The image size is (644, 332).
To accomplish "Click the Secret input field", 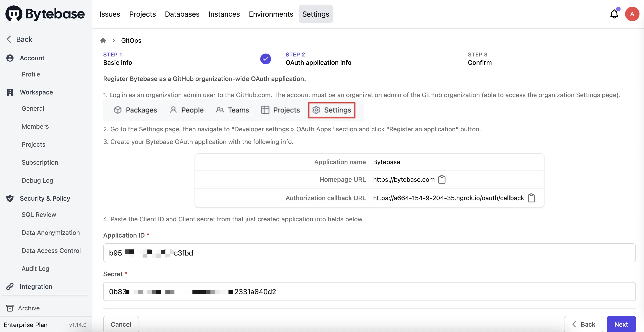I will [369, 291].
